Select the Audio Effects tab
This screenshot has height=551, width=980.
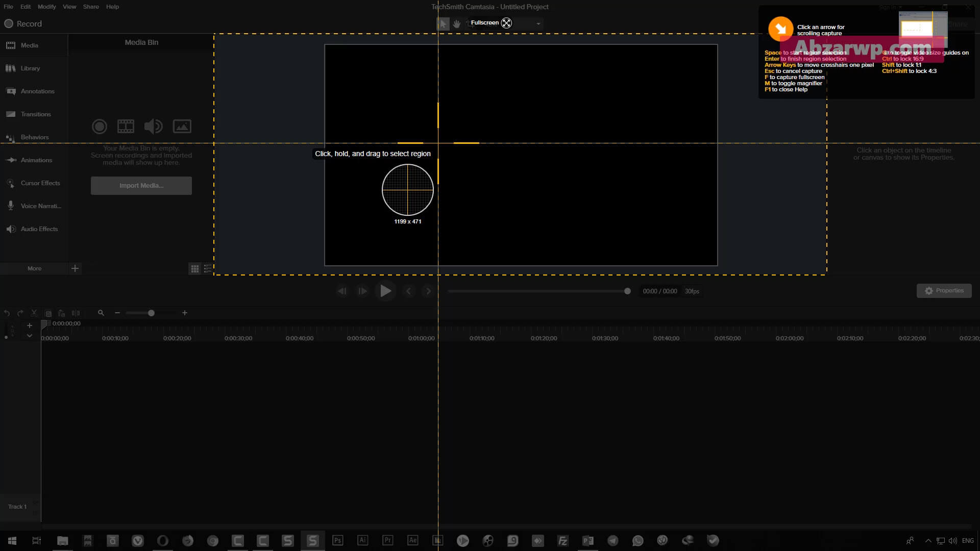(34, 229)
